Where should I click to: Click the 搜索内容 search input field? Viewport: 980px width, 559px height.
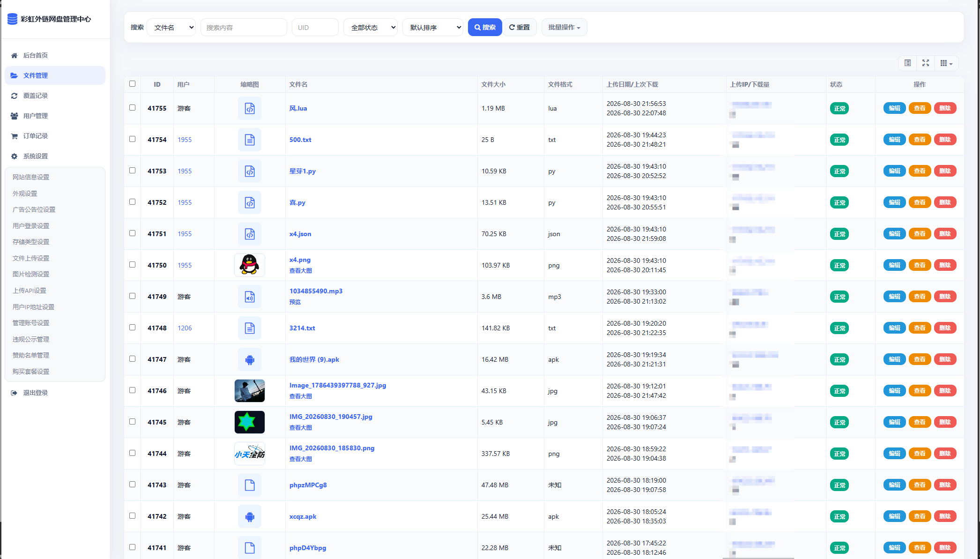(x=244, y=27)
